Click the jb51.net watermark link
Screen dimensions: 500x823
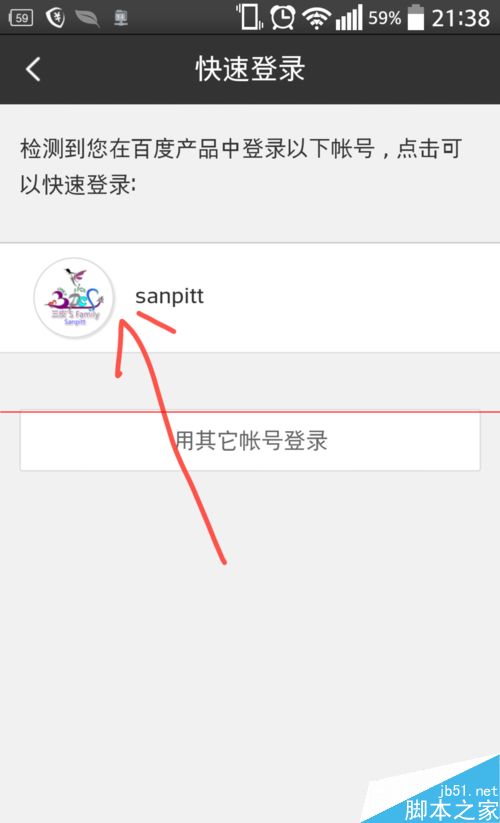tap(469, 791)
